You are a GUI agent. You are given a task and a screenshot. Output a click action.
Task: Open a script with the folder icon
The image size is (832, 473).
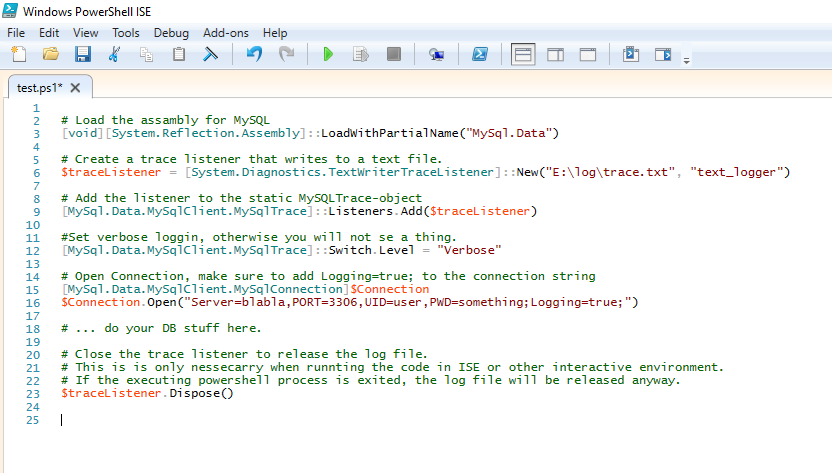(x=51, y=54)
